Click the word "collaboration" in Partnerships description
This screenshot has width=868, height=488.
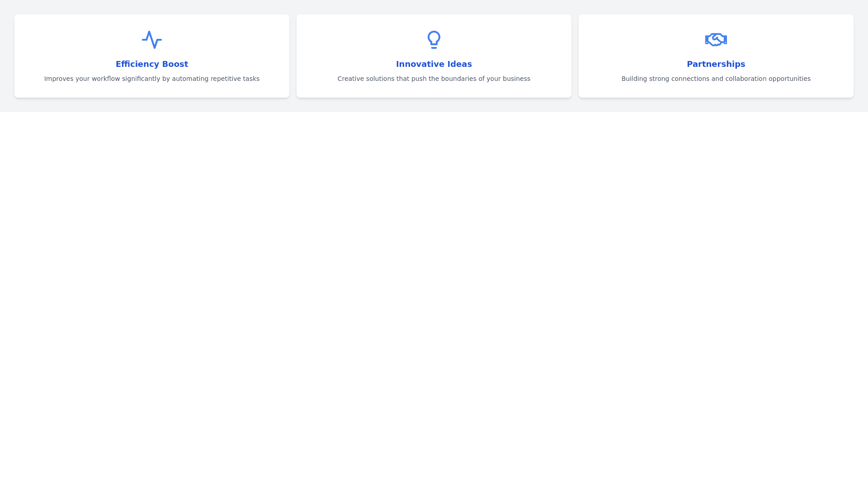tap(745, 79)
